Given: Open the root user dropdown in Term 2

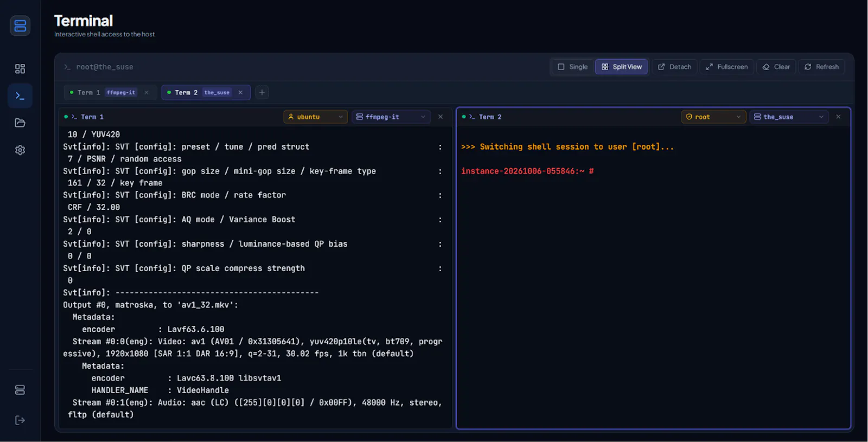Looking at the screenshot, I should coord(713,117).
